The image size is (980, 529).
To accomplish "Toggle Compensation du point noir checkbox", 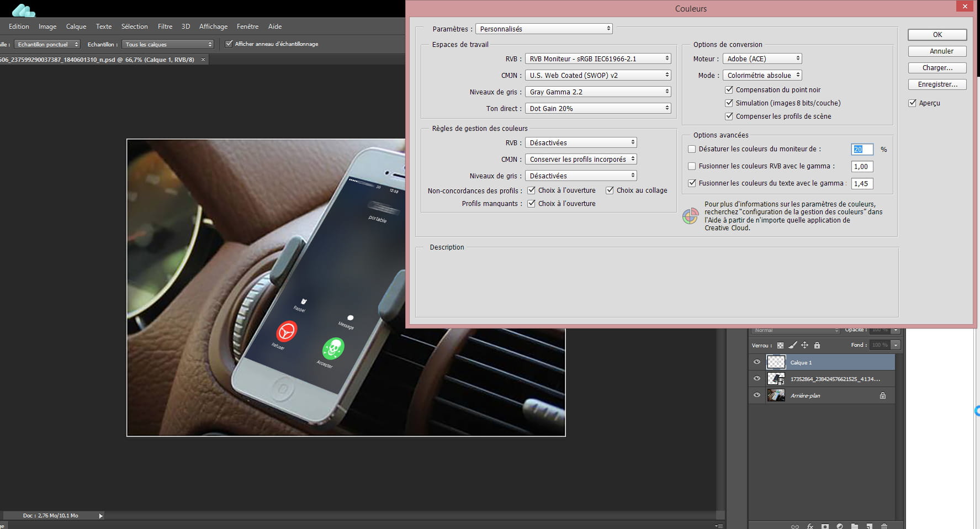I will pyautogui.click(x=729, y=89).
